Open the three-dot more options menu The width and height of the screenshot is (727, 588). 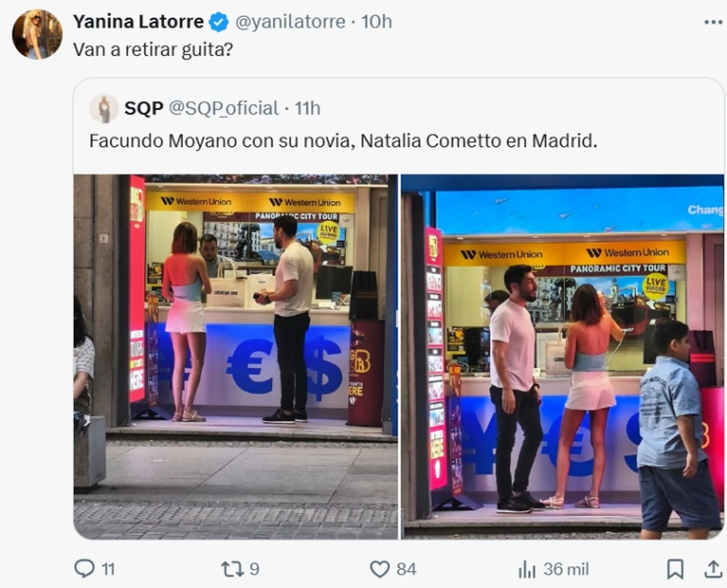[x=713, y=22]
